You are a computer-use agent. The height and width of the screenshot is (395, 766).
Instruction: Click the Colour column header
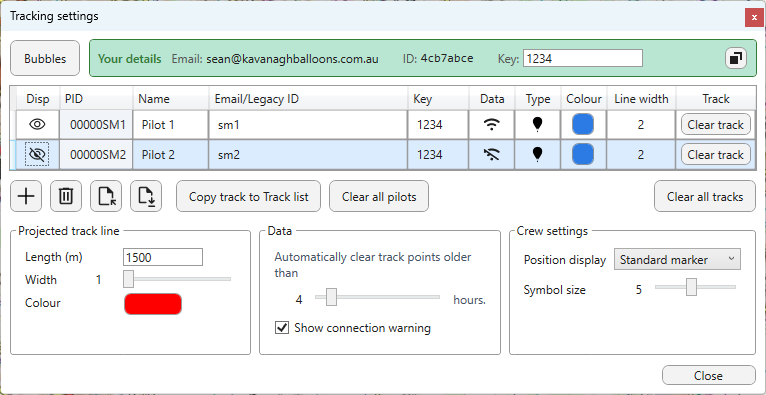584,99
